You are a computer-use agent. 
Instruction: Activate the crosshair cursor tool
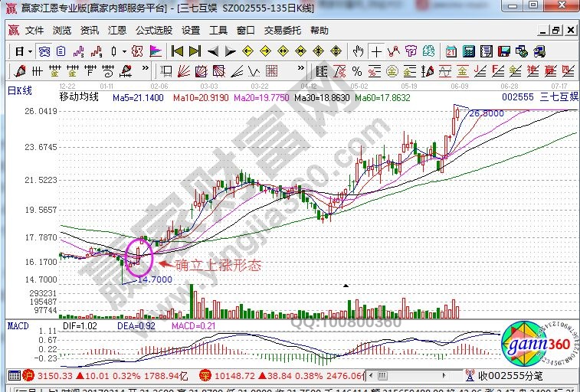click(376, 51)
